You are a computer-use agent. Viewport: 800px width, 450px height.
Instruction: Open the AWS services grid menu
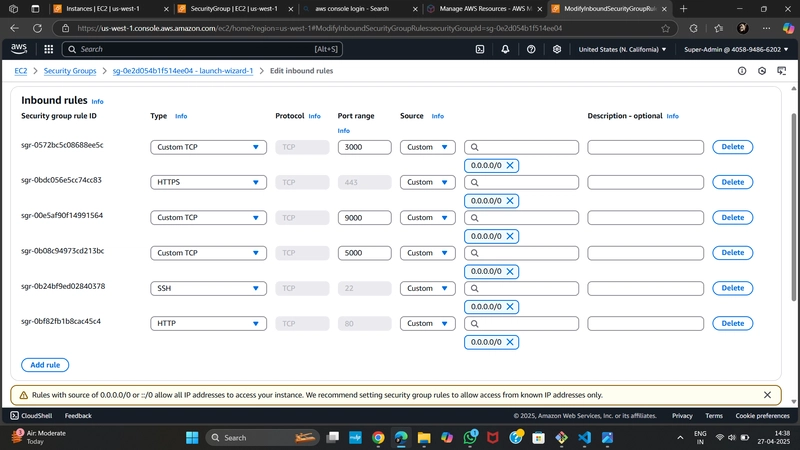[48, 49]
